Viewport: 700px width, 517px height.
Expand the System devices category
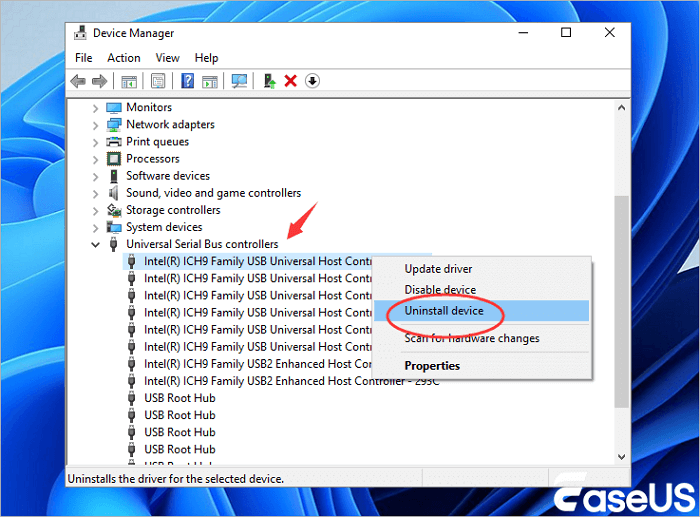tap(95, 228)
